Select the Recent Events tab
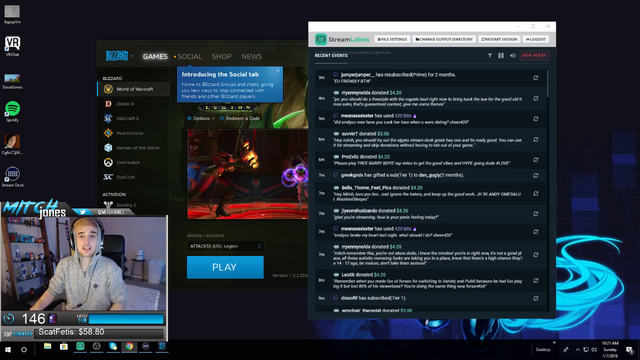The height and width of the screenshot is (360, 640). pos(331,56)
